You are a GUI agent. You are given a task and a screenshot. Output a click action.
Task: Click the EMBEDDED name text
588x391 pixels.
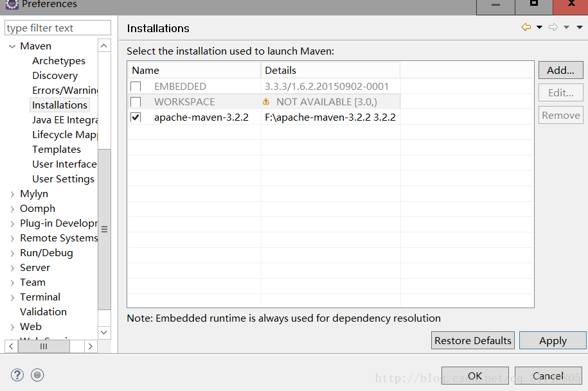point(180,87)
